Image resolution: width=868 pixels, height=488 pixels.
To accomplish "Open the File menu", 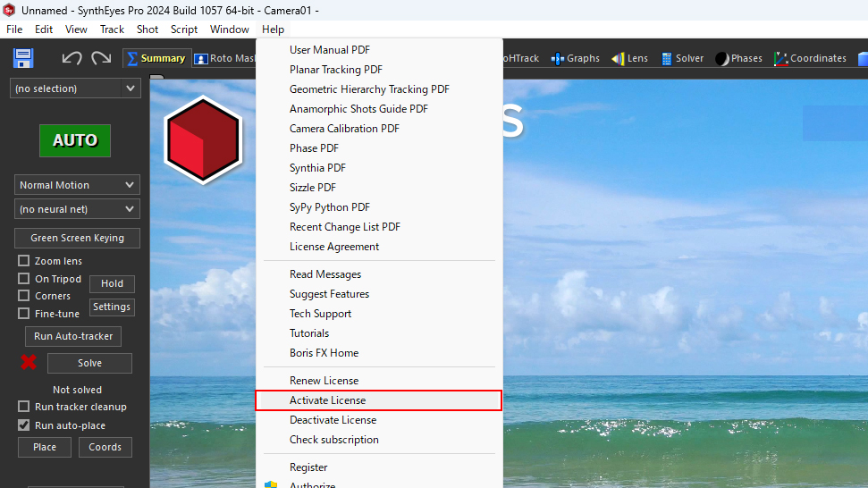I will pyautogui.click(x=14, y=29).
